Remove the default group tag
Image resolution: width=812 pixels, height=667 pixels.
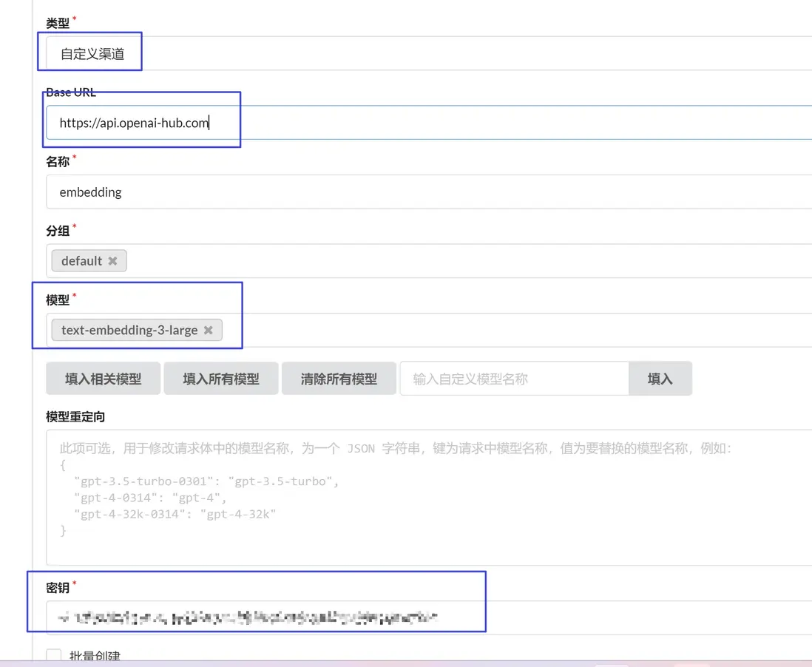pos(112,261)
